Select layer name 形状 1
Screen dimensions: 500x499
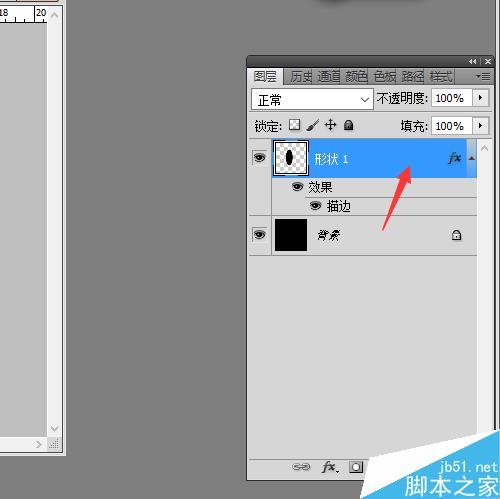coord(331,159)
